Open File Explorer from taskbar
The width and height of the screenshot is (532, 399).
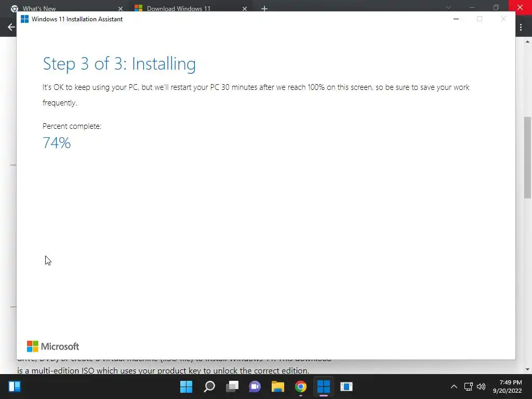277,387
